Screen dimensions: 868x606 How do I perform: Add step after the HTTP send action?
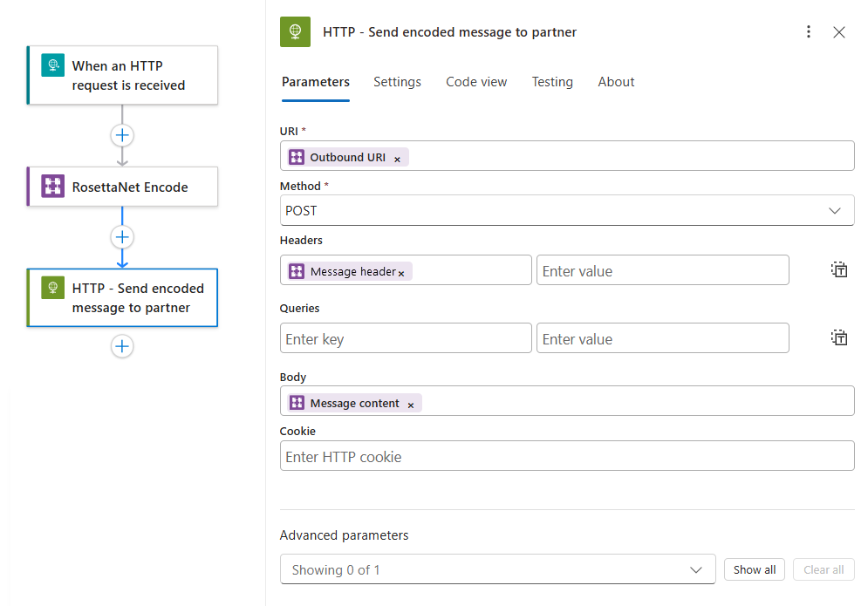coord(122,346)
